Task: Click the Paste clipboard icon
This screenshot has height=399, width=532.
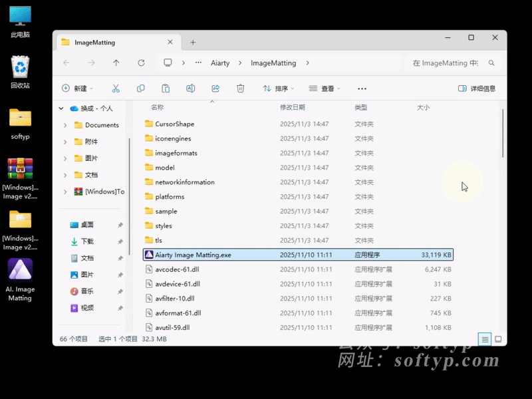Action: coord(166,88)
